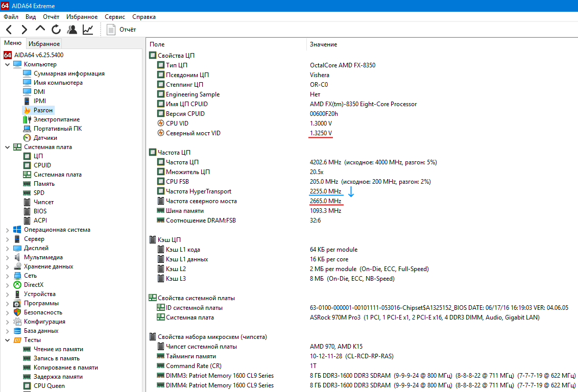Switch to the Избранное tab in the sidebar
Viewport: 578px width, 392px height.
pyautogui.click(x=44, y=43)
